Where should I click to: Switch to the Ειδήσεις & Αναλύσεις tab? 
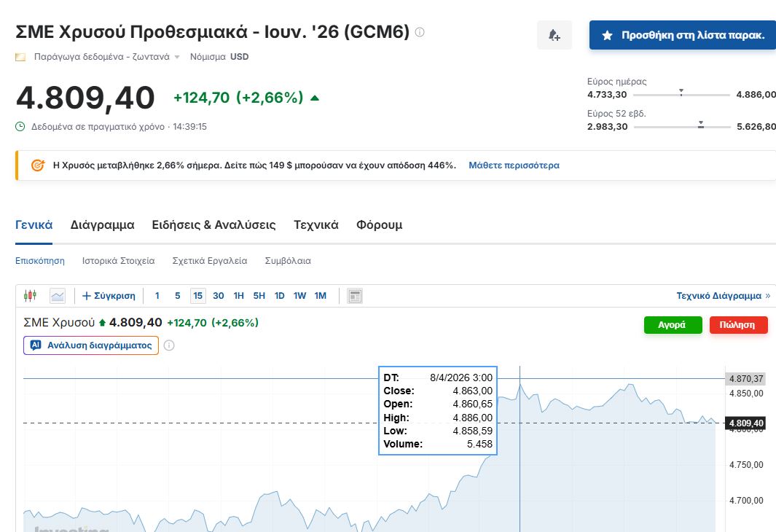click(213, 224)
